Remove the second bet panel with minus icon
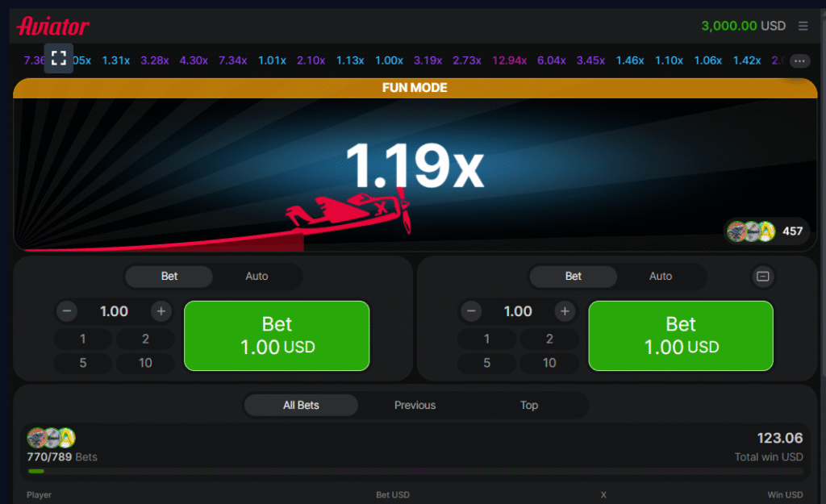 point(763,276)
